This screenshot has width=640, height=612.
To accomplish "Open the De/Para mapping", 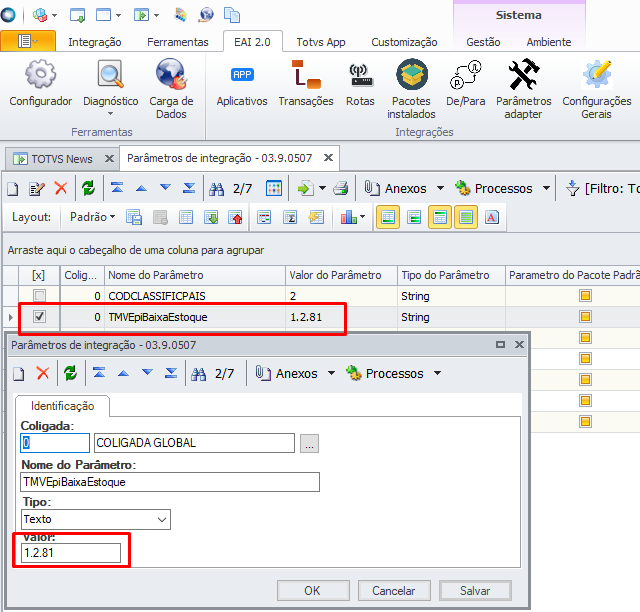I will 466,85.
